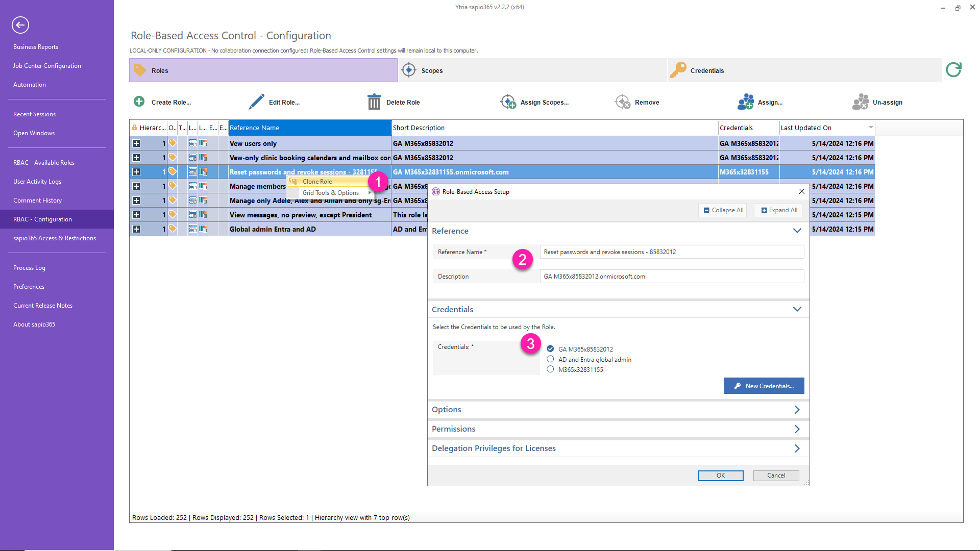Open User Activity Logs
980x551 pixels.
tap(37, 181)
